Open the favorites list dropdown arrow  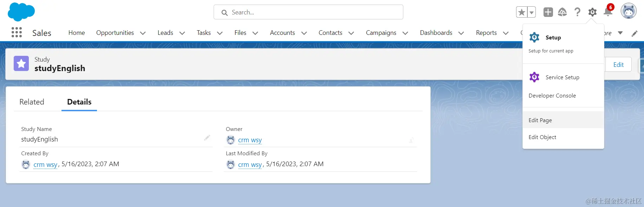tap(532, 12)
